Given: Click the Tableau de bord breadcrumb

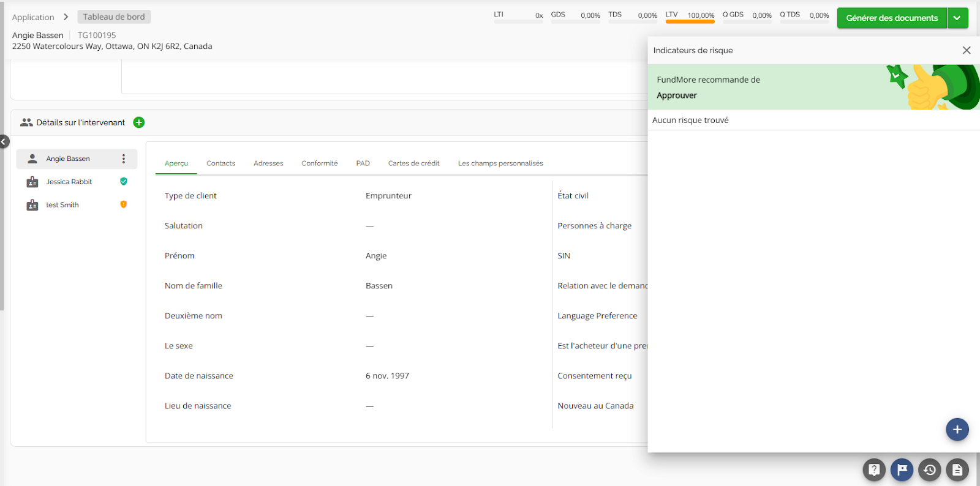Looking at the screenshot, I should 114,17.
